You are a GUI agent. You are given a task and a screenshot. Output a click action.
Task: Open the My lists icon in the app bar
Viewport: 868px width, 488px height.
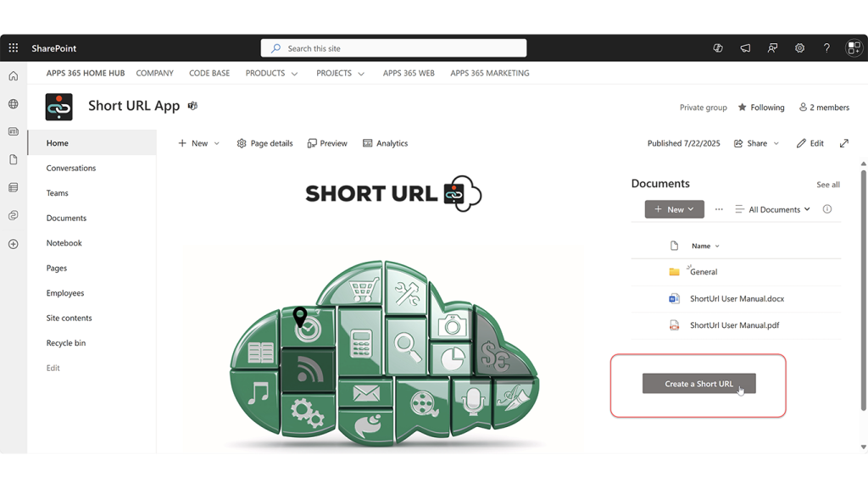tap(14, 187)
